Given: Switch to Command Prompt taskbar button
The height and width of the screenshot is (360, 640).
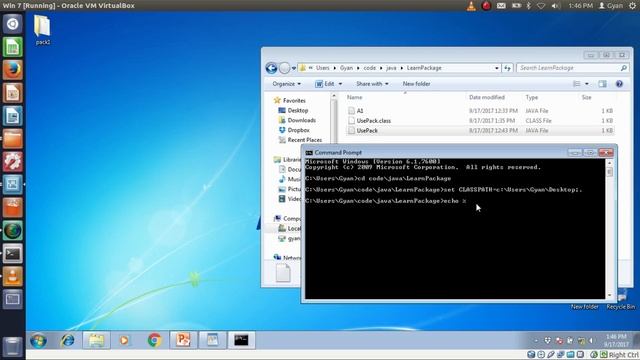Looking at the screenshot, I should click(x=241, y=340).
